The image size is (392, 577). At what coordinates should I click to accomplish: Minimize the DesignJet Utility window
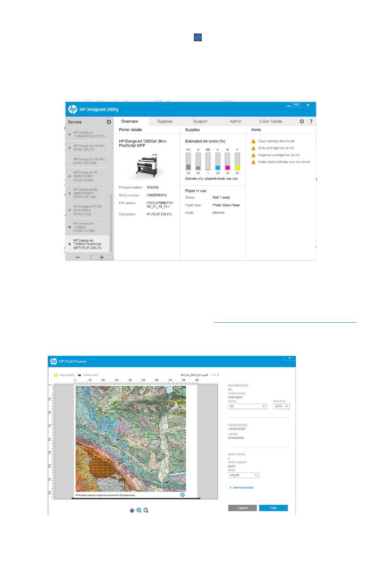289,106
